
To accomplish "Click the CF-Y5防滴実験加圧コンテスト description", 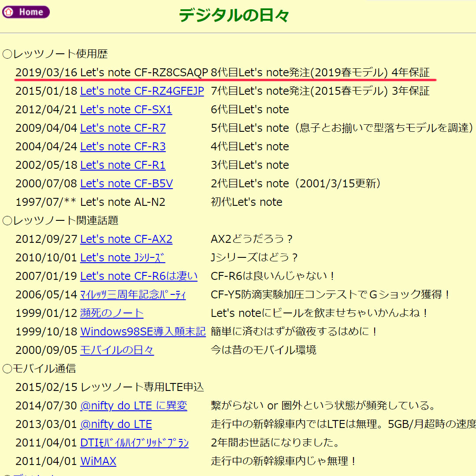I will [331, 295].
